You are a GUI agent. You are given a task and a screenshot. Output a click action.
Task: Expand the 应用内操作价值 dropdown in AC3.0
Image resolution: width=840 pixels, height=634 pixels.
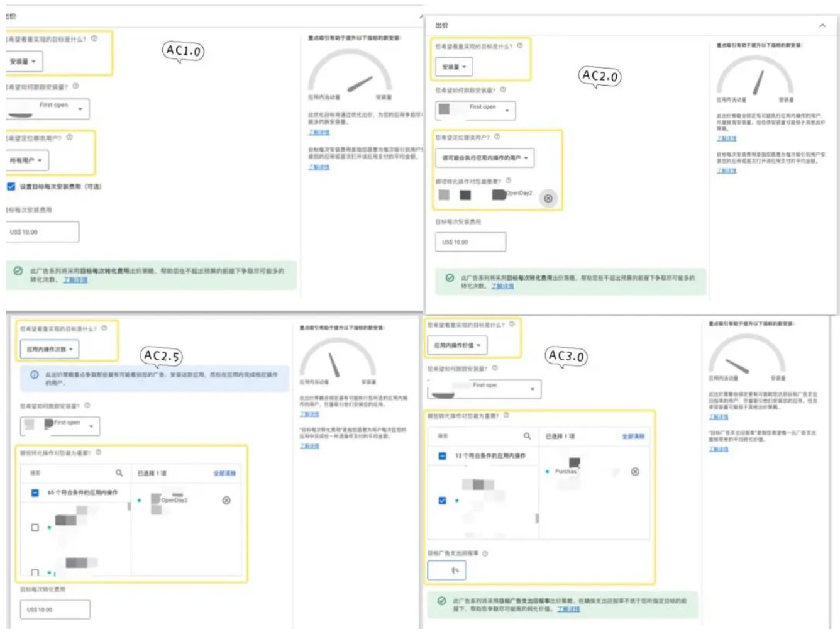[x=460, y=345]
